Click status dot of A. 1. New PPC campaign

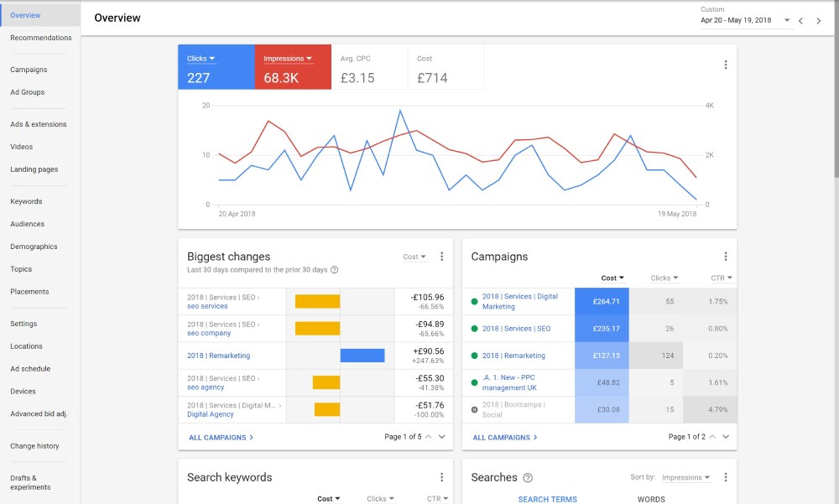tap(474, 382)
